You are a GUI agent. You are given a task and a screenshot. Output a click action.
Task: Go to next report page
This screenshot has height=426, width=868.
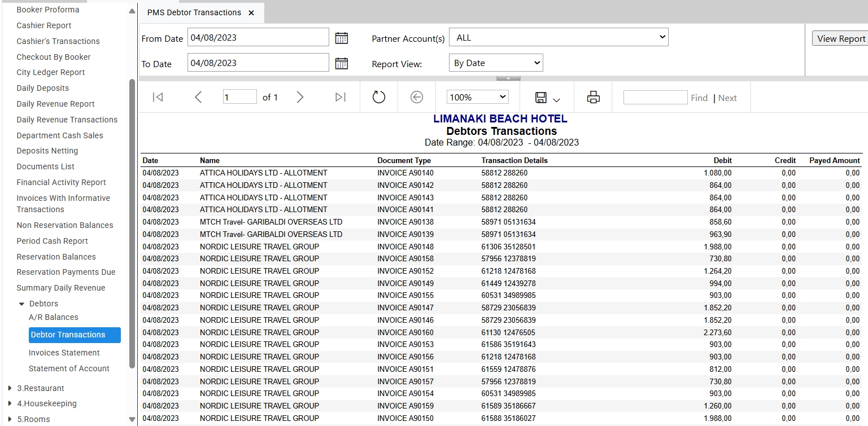tap(300, 98)
